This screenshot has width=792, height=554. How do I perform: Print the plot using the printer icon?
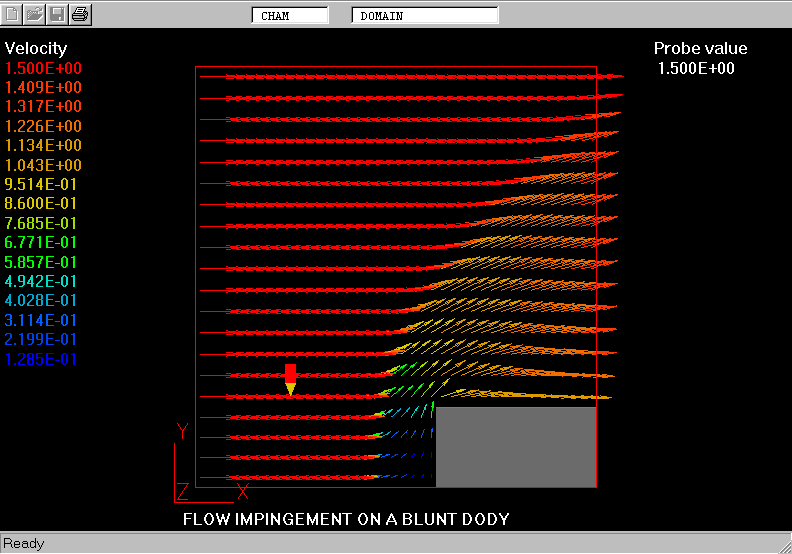(81, 14)
